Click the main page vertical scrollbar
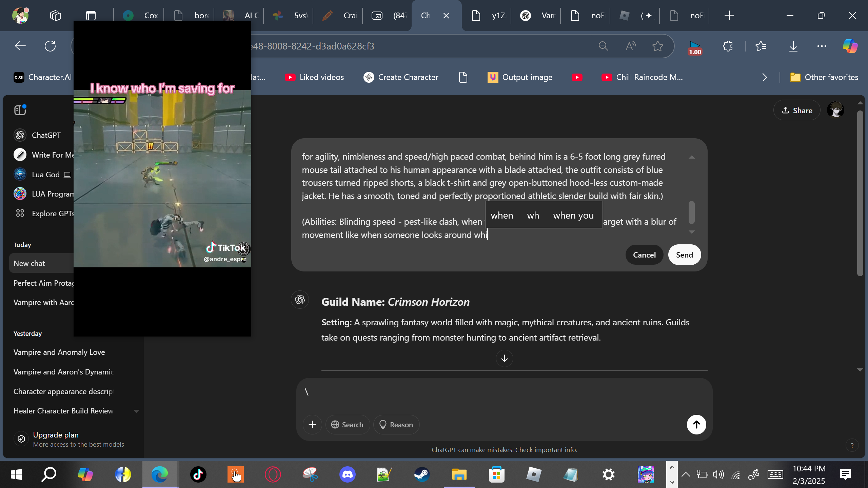The height and width of the screenshot is (488, 868). [x=860, y=194]
